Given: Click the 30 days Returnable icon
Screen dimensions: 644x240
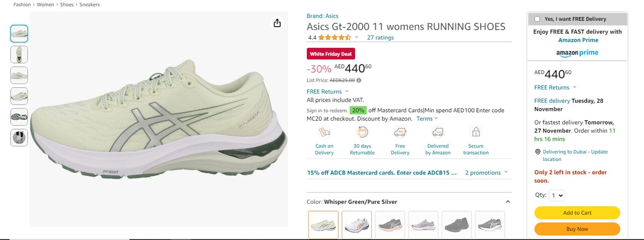Looking at the screenshot, I should pos(362,132).
